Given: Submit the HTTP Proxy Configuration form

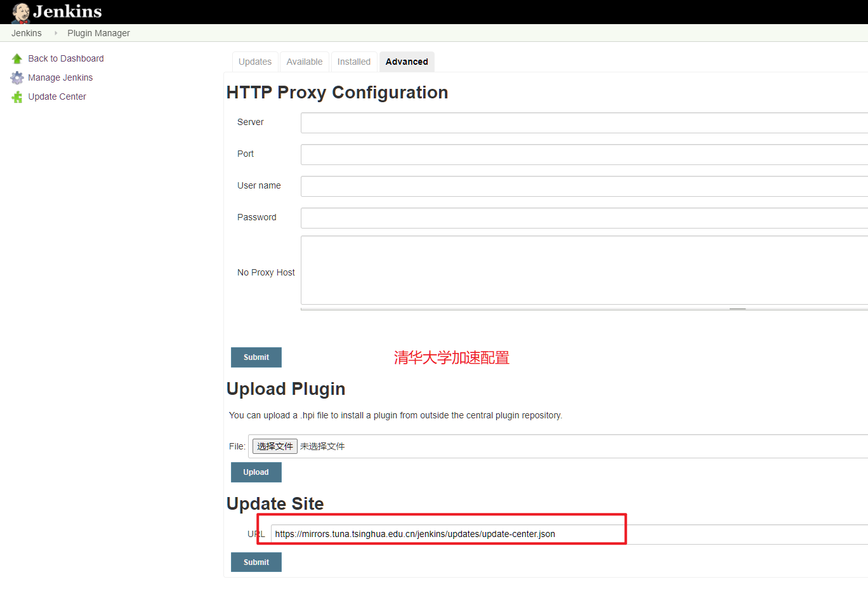Looking at the screenshot, I should tap(256, 357).
